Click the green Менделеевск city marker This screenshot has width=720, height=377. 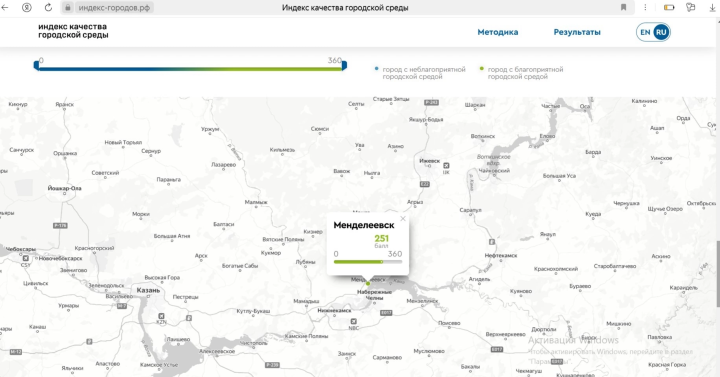tap(368, 284)
